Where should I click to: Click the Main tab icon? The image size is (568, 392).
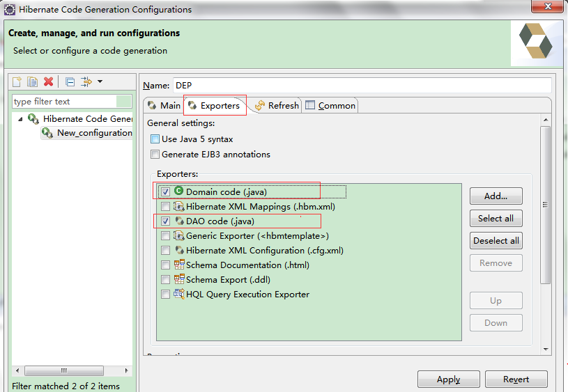152,105
